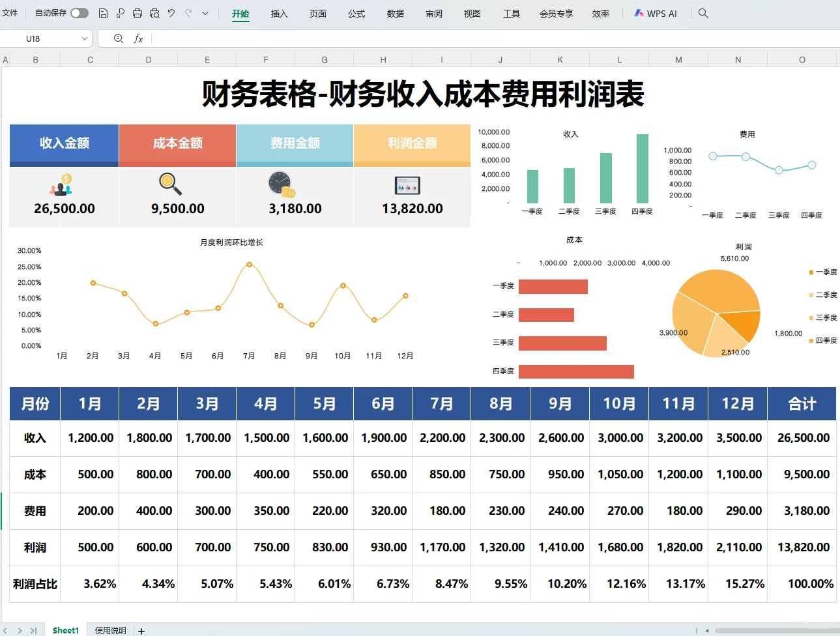Click the 四季度 bar in 成本 chart

(576, 371)
